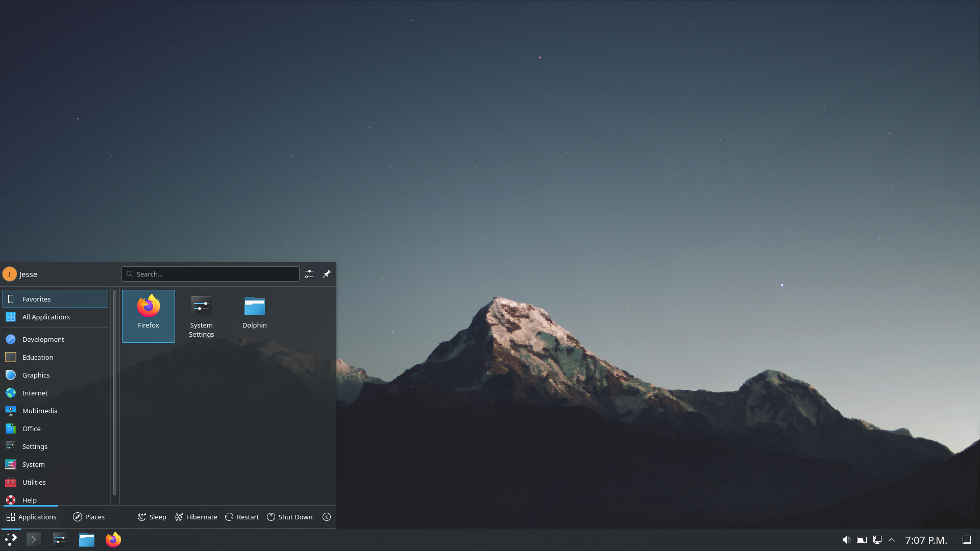Viewport: 980px width, 551px height.
Task: Open Dolphin from the taskbar
Action: (x=87, y=540)
